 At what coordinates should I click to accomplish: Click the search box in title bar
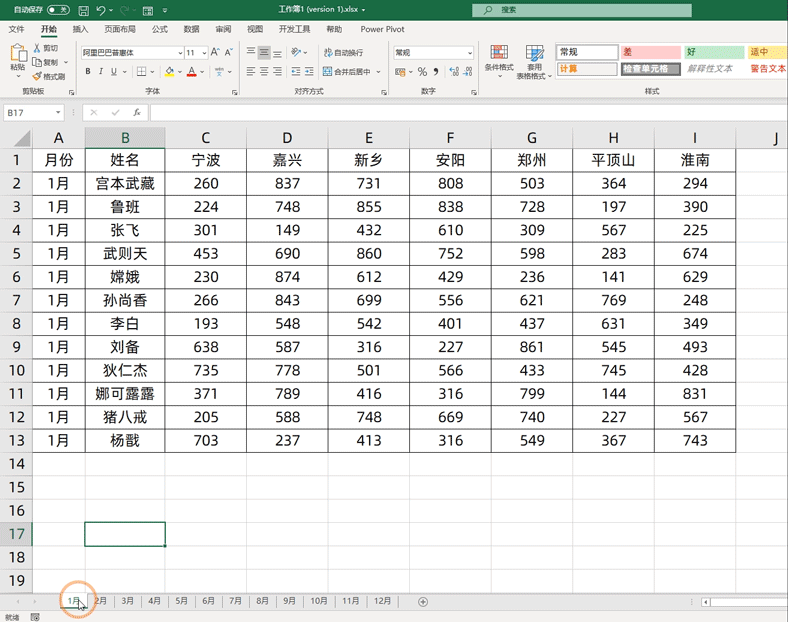click(582, 10)
